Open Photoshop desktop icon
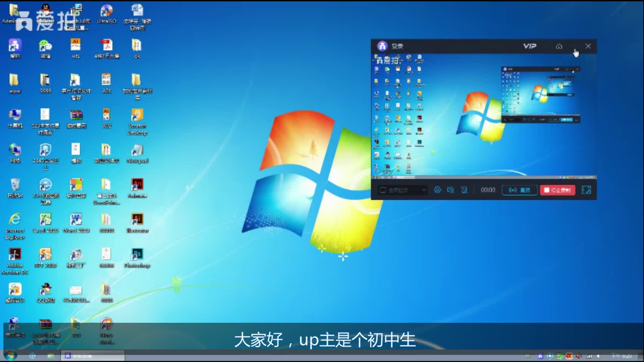Viewport: 644px width, 362px height. coord(137,255)
